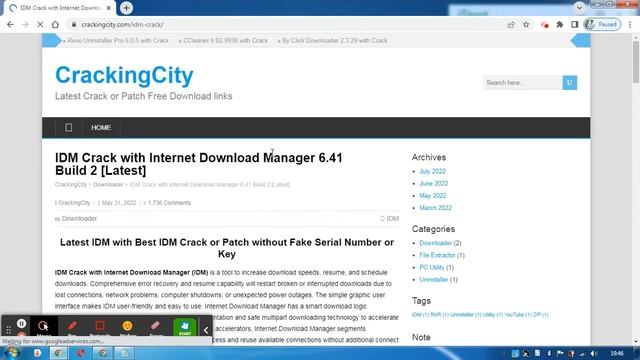Click the CrackingCity author link

click(74, 203)
